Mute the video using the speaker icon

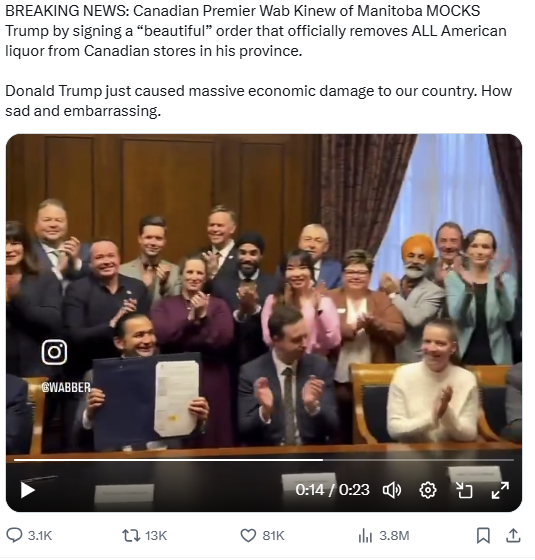[x=392, y=490]
